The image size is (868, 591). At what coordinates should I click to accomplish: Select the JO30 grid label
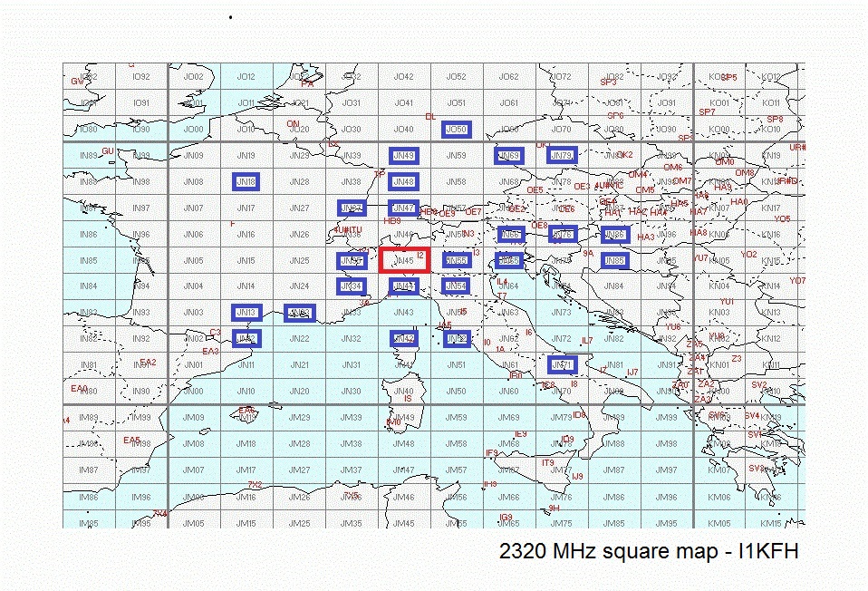[351, 129]
